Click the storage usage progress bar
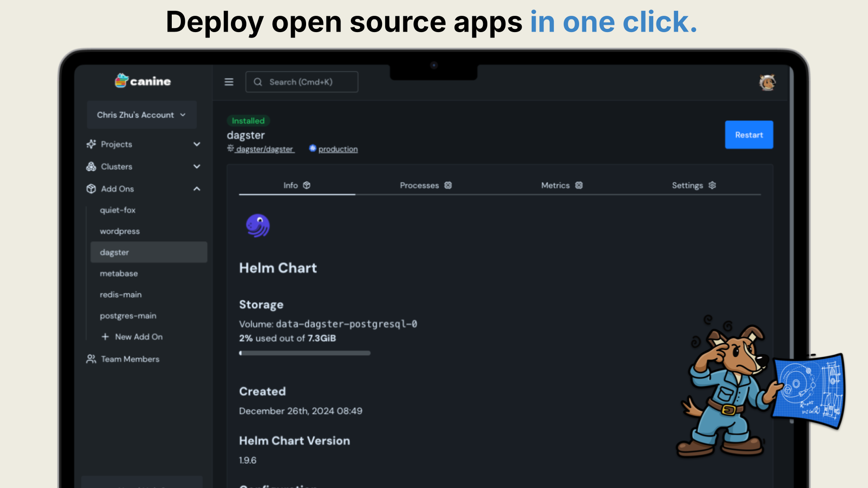 [x=305, y=353]
